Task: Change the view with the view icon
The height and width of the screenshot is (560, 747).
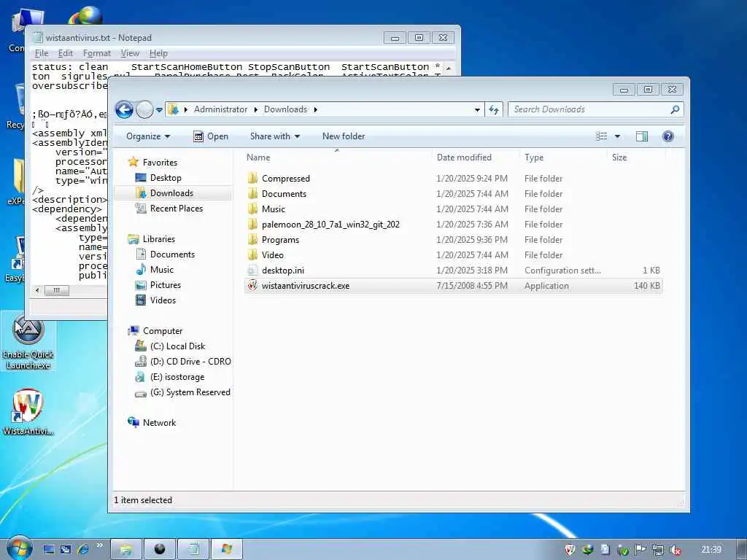Action: [601, 136]
